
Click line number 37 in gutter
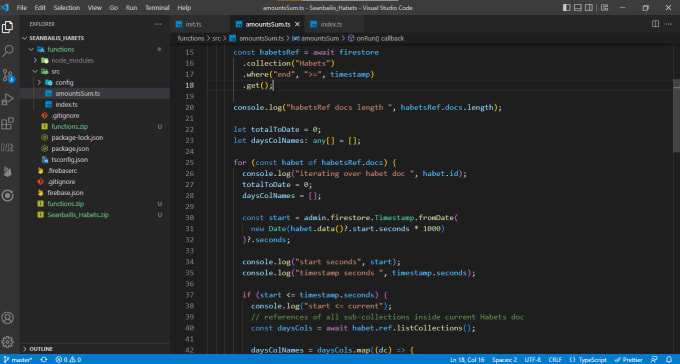coord(189,295)
